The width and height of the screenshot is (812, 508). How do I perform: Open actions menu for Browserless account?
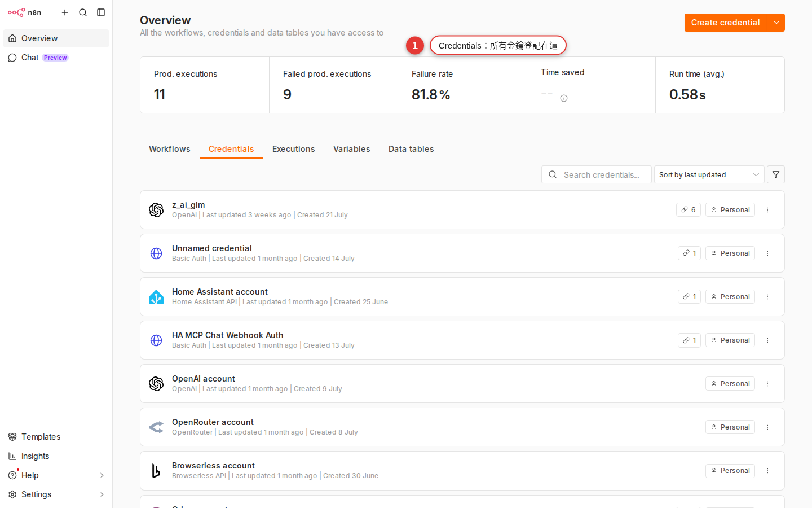point(767,471)
